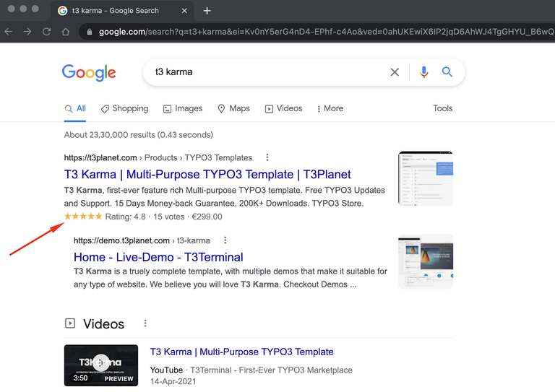Reload the page with refresh icon
The height and width of the screenshot is (392, 555).
(46, 32)
